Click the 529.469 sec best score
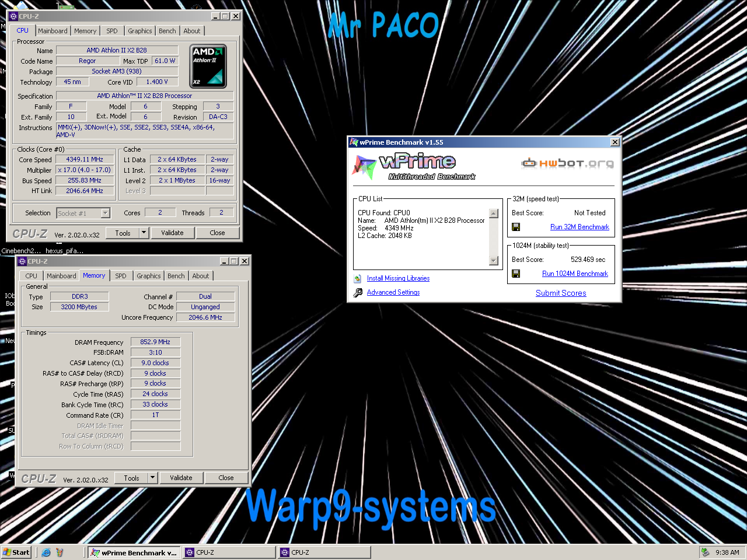This screenshot has height=560, width=747. click(588, 260)
